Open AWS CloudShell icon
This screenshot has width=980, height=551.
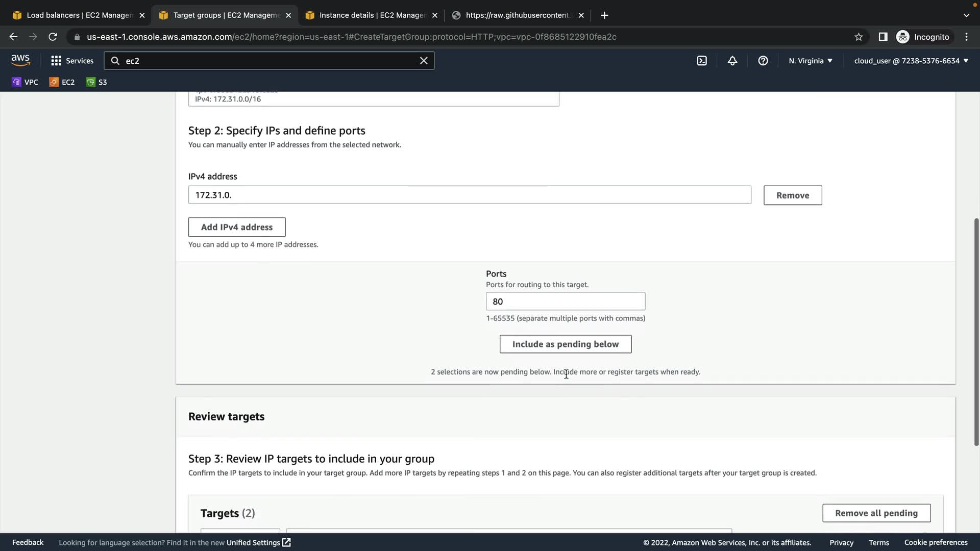coord(702,61)
